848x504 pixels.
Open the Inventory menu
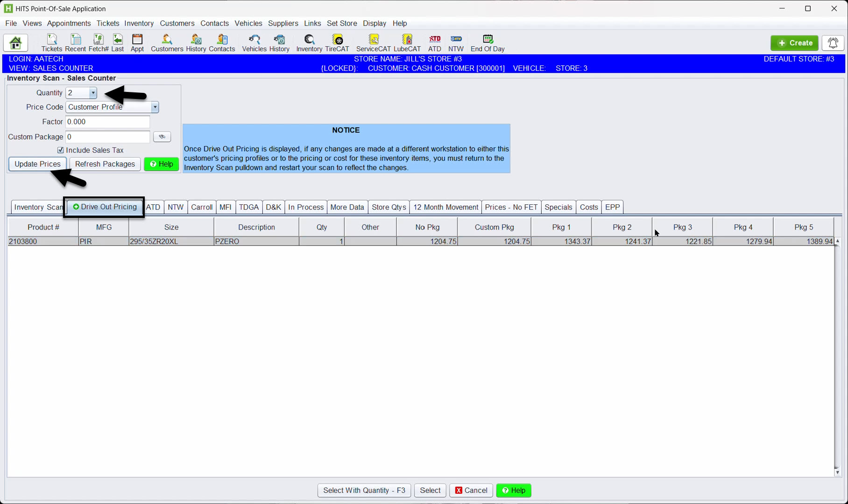(x=139, y=23)
